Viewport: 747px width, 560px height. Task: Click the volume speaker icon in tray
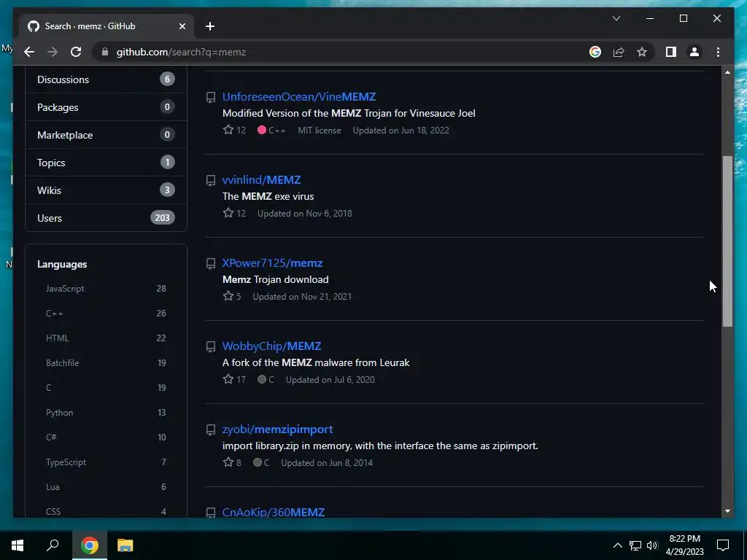point(652,545)
